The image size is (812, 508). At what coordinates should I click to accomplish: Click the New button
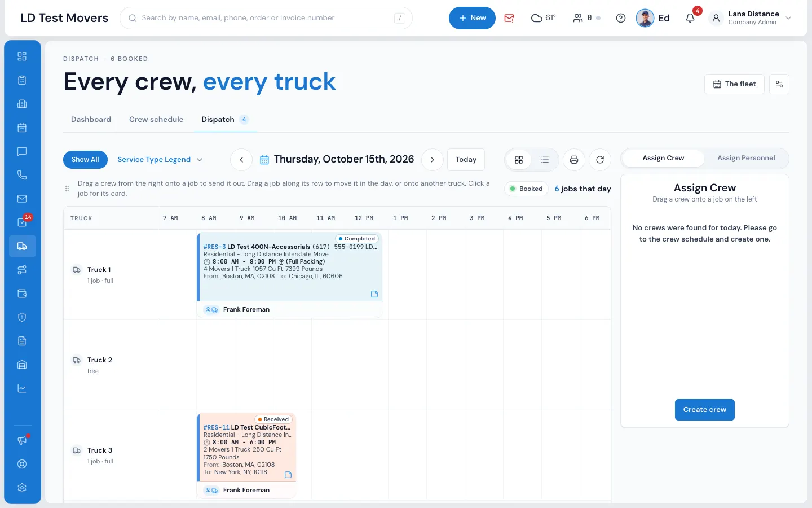click(x=472, y=18)
